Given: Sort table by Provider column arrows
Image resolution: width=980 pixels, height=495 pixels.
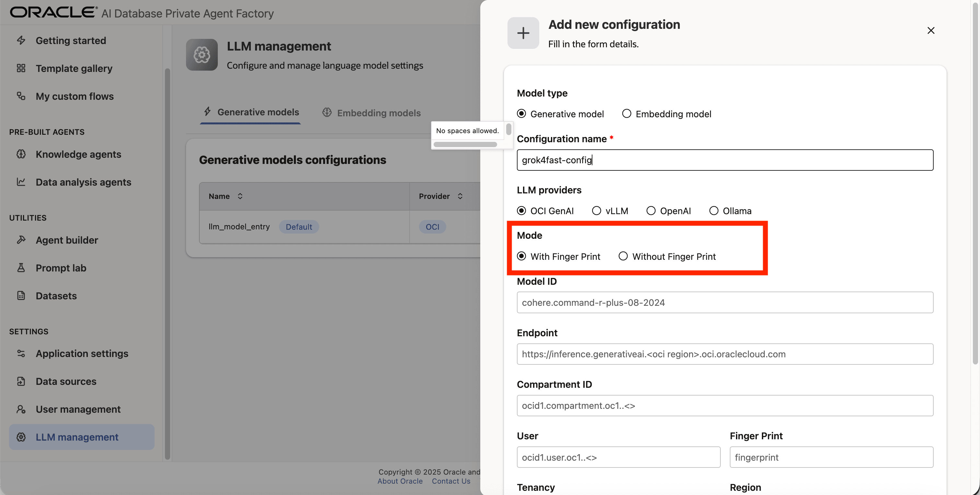Looking at the screenshot, I should pos(460,196).
